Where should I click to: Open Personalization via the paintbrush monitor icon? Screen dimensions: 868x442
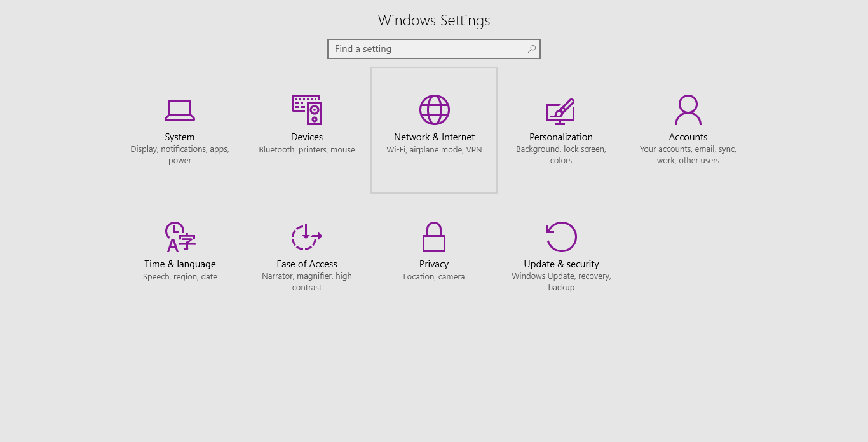point(560,112)
